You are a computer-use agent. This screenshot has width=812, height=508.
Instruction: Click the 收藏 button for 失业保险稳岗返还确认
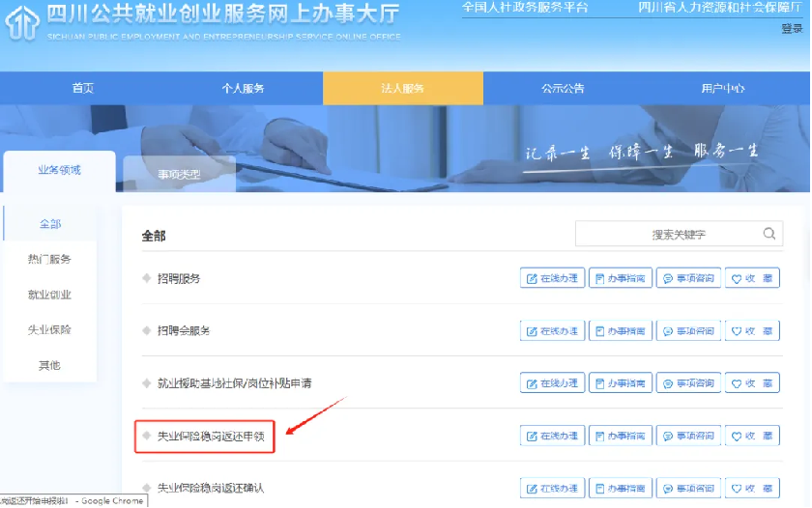[752, 489]
